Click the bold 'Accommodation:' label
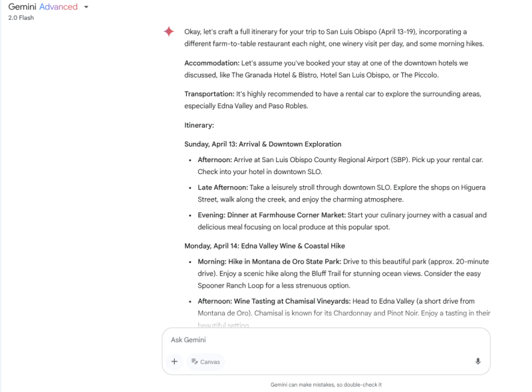 tap(211, 63)
